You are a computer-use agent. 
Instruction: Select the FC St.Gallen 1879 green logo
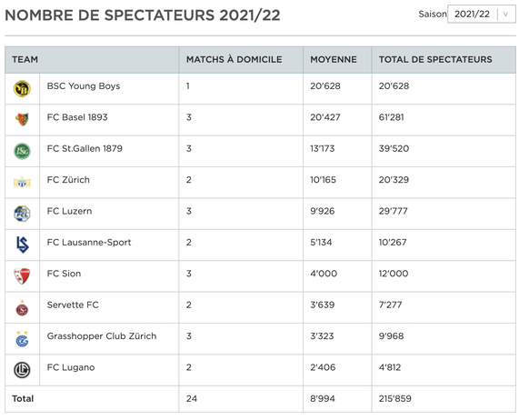(22, 151)
